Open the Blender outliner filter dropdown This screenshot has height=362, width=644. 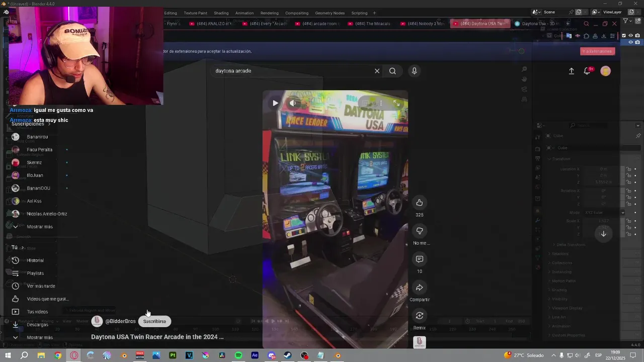627,21
